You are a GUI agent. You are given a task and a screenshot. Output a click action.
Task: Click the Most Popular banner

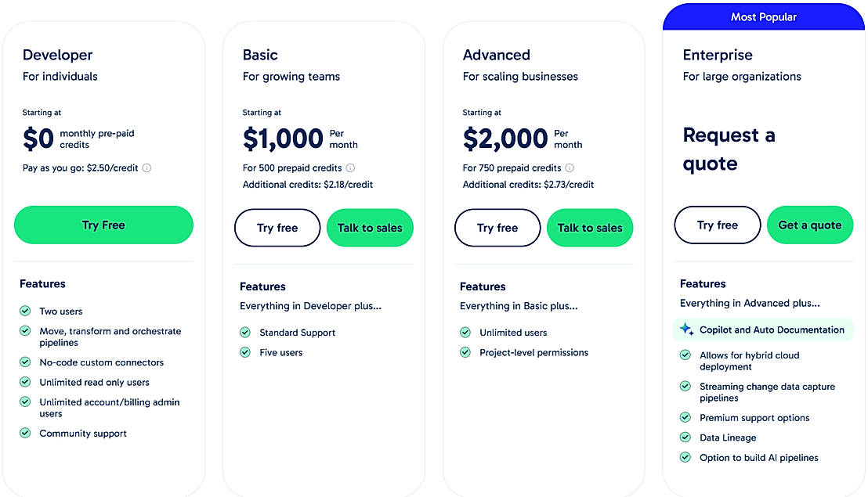pyautogui.click(x=764, y=17)
